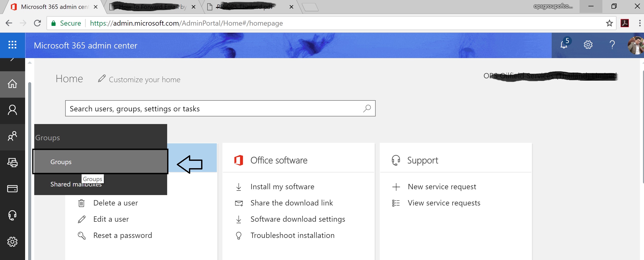Select the Home icon in sidebar
Screen dimensions: 644x260
click(x=12, y=84)
